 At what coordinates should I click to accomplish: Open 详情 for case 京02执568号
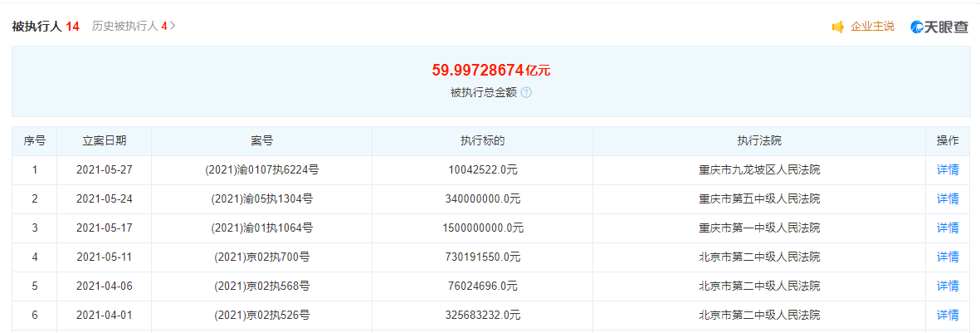coord(948,286)
